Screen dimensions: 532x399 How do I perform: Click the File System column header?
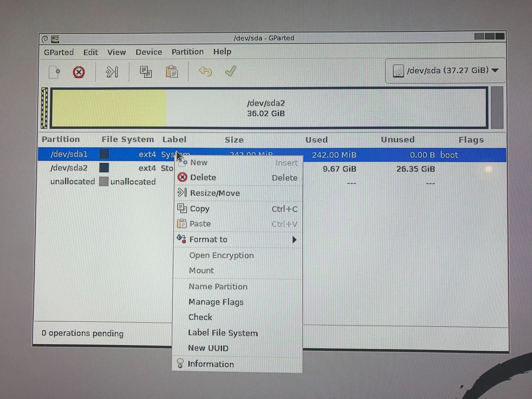click(128, 139)
